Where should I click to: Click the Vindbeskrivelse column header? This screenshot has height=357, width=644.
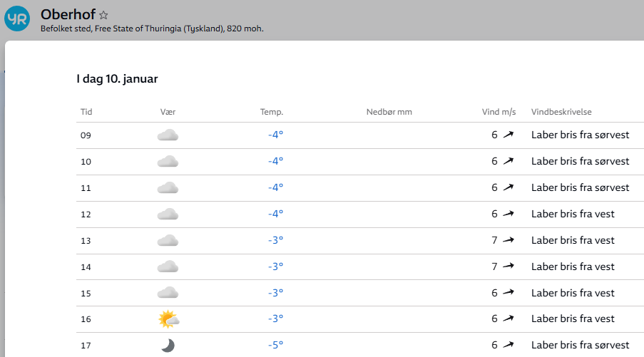(561, 112)
